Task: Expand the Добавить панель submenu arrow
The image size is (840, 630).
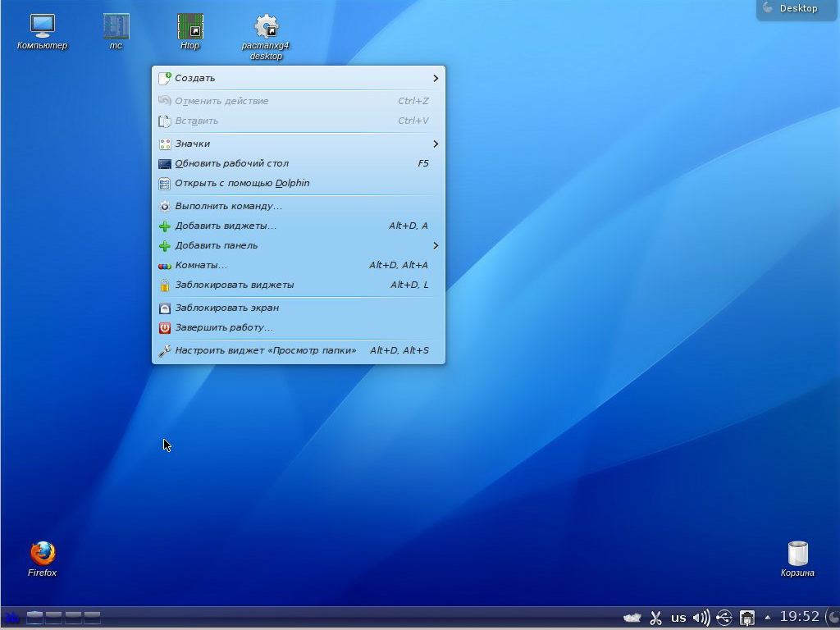Action: point(436,245)
